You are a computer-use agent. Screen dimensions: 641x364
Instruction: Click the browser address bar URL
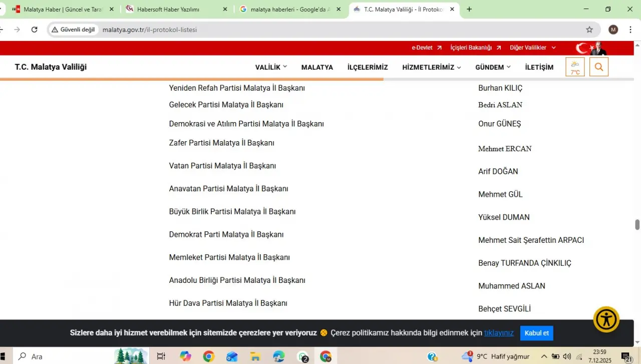(150, 30)
